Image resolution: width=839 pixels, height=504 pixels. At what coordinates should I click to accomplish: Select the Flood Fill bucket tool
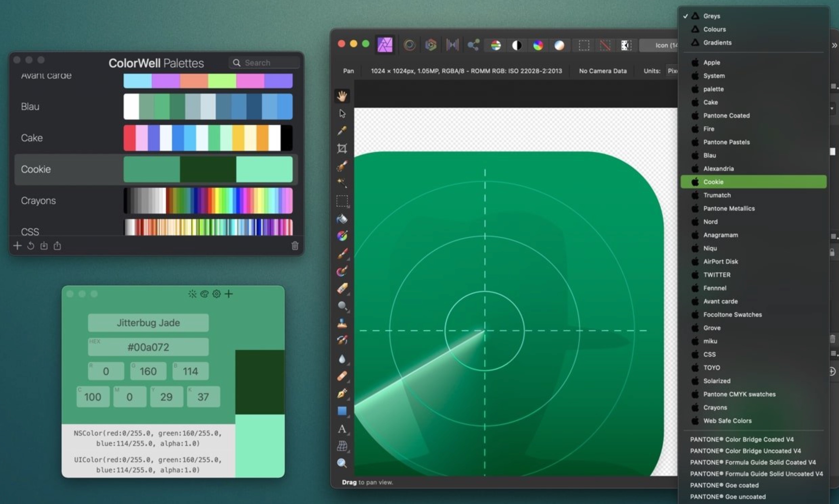point(342,219)
